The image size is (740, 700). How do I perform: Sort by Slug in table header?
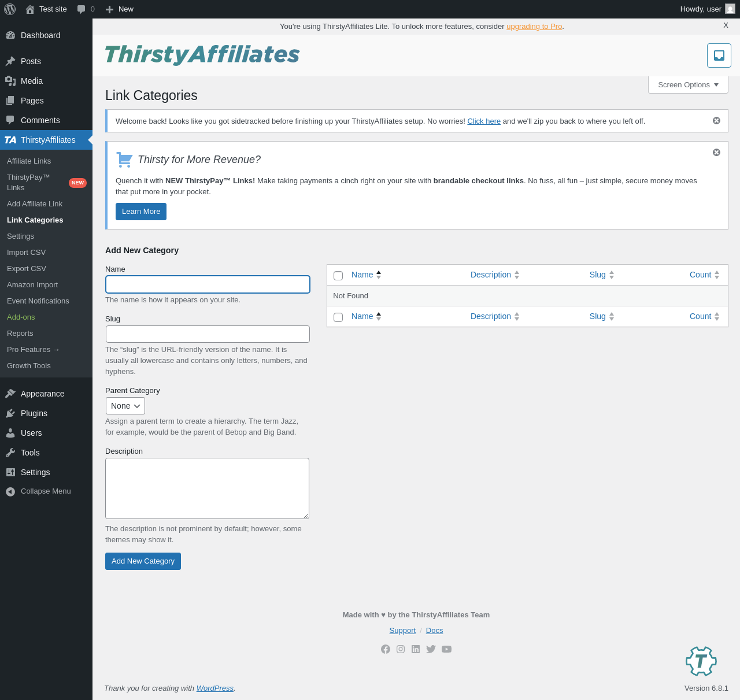(x=602, y=275)
